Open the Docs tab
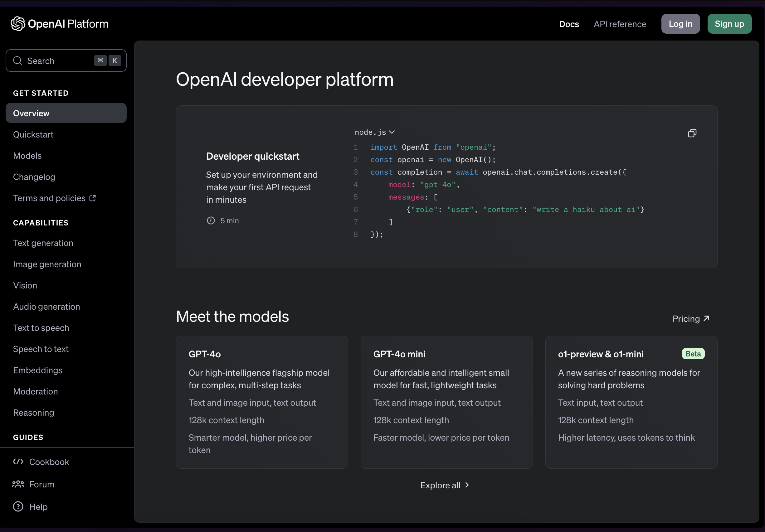This screenshot has height=532, width=765. coord(569,24)
